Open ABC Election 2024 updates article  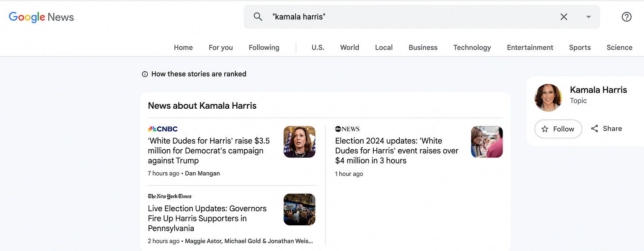pyautogui.click(x=397, y=151)
